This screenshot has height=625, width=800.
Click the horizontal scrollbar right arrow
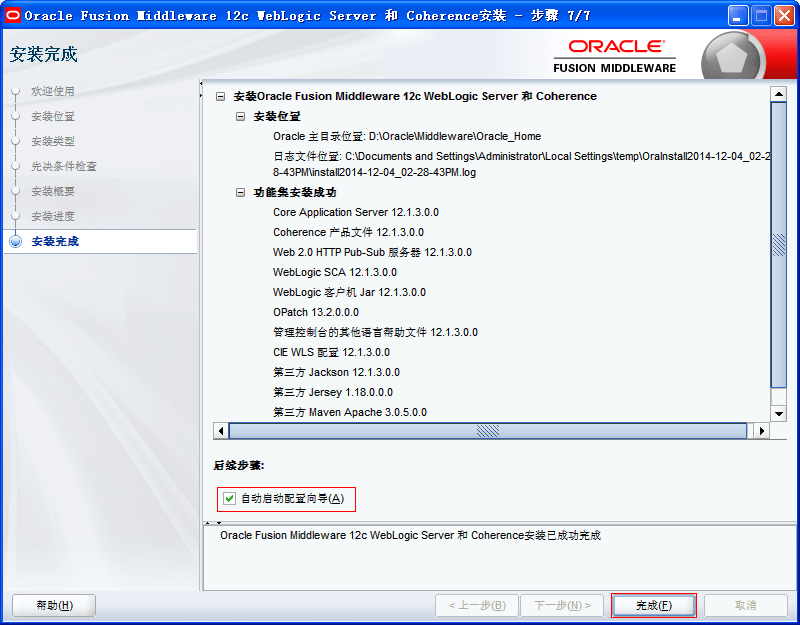(x=761, y=431)
